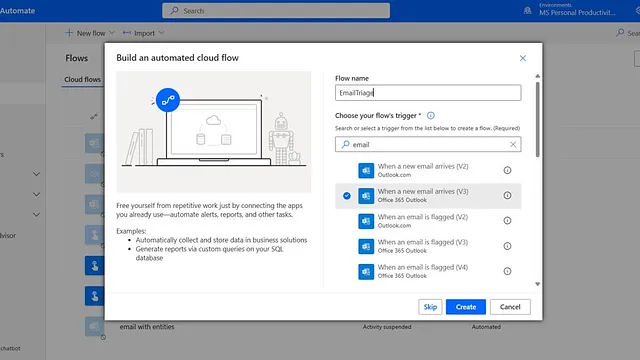
Task: Show details for email is flagged (V4)
Action: pyautogui.click(x=507, y=271)
